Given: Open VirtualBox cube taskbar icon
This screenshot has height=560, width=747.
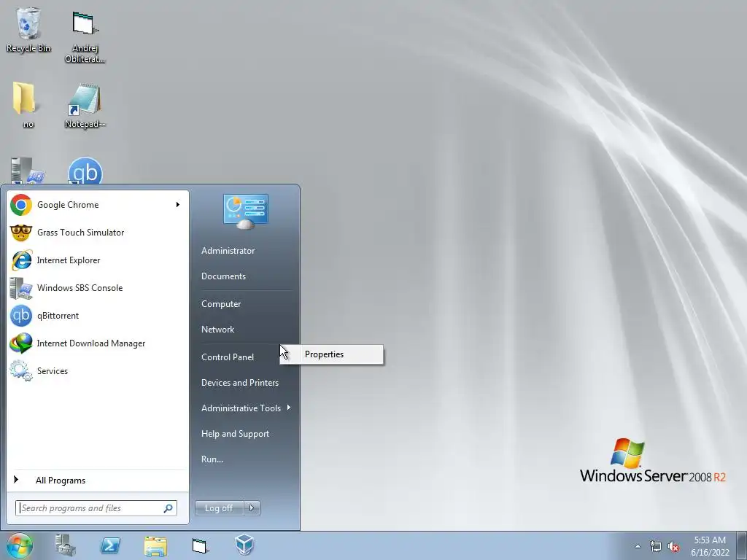Looking at the screenshot, I should (x=245, y=545).
